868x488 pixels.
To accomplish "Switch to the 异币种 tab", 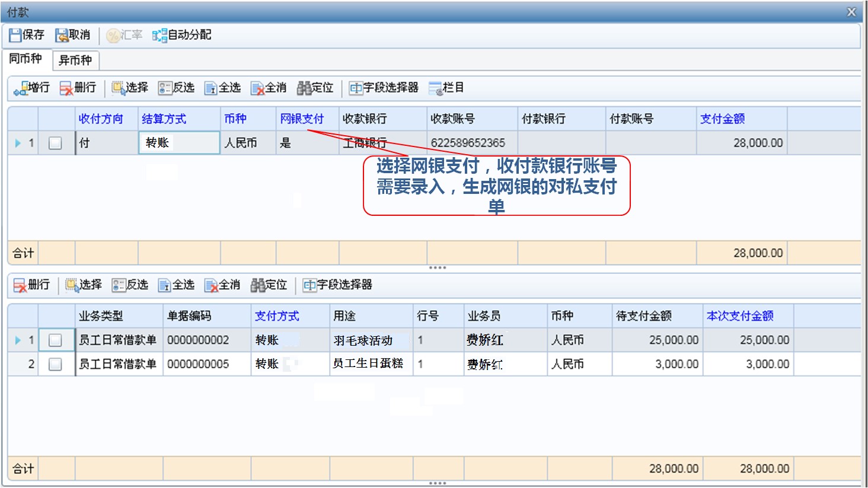I will pyautogui.click(x=75, y=60).
